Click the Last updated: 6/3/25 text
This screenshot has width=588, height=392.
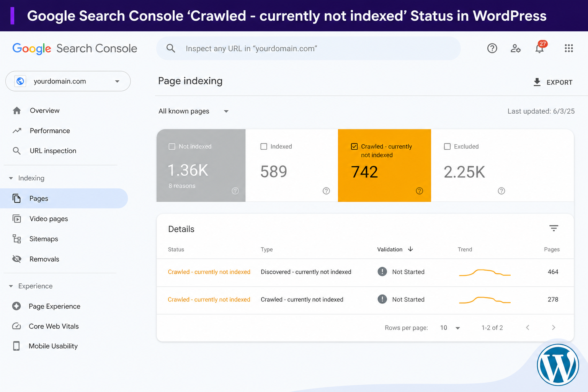(x=541, y=111)
